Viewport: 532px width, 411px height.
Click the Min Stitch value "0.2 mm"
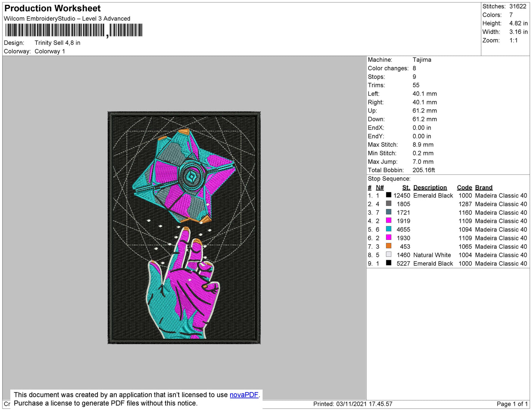click(423, 153)
